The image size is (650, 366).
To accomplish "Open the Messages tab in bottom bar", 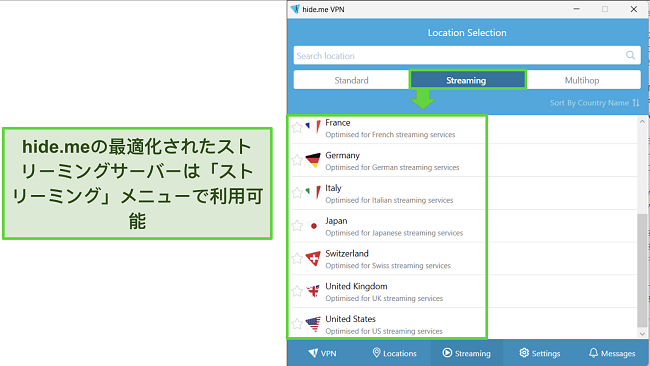I will 612,353.
